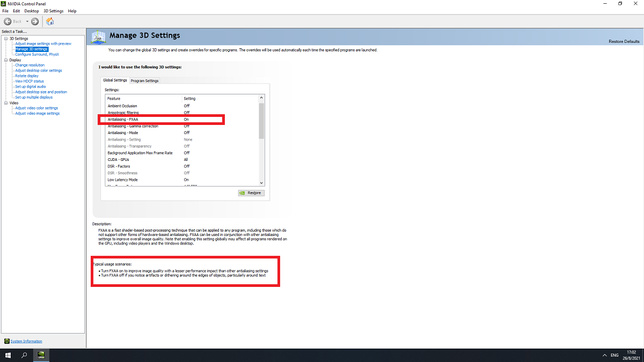Select the CUDA - GPUs row
The height and width of the screenshot is (362, 644).
coord(182,160)
